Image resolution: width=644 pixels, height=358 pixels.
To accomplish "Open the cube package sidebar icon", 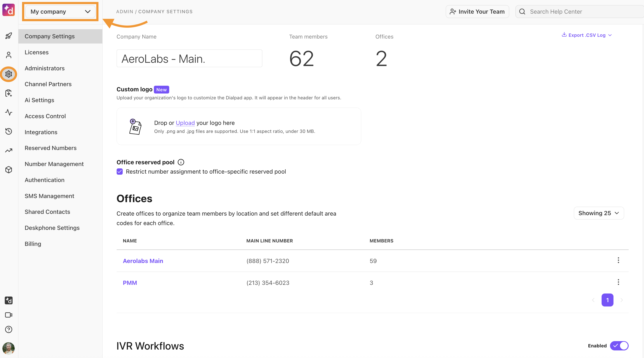I will (x=8, y=170).
